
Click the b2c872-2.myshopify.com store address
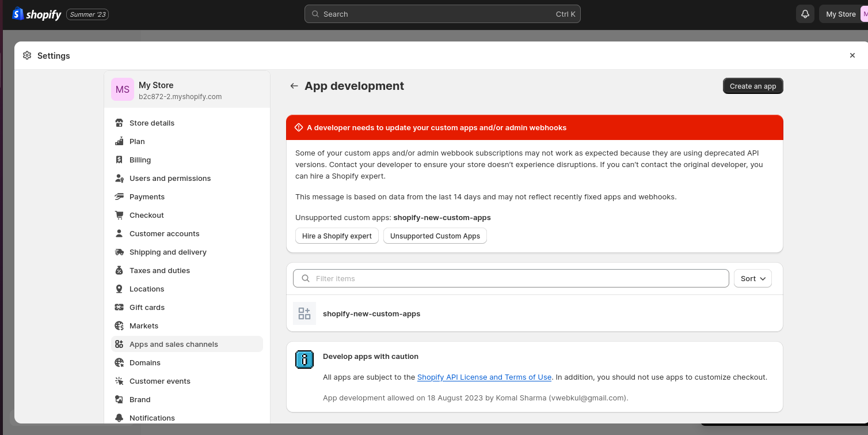pyautogui.click(x=180, y=97)
